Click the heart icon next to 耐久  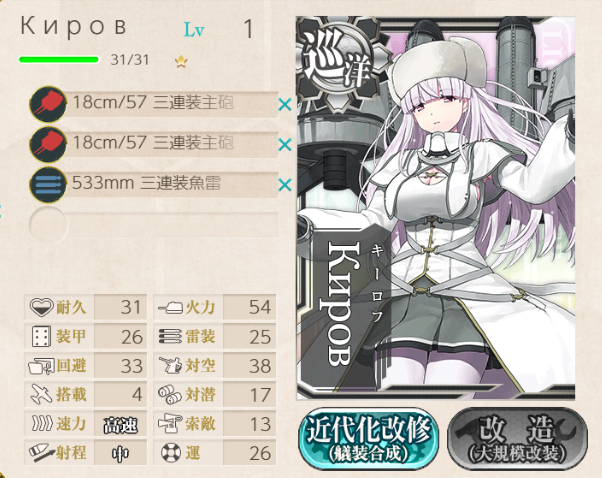[x=41, y=307]
